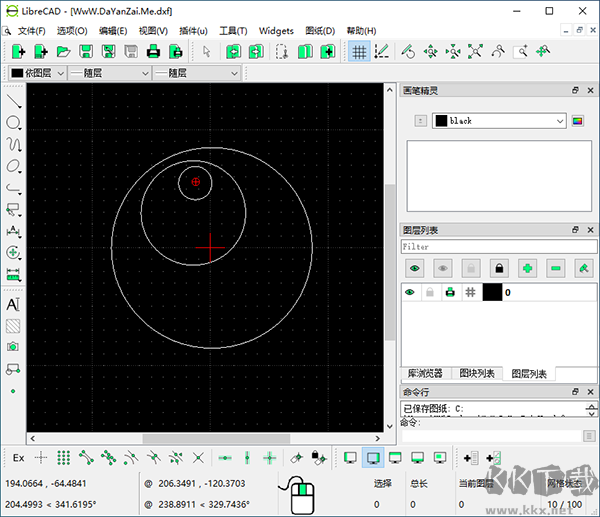Click the Window Zoom icon
600x517 pixels.
(520, 51)
